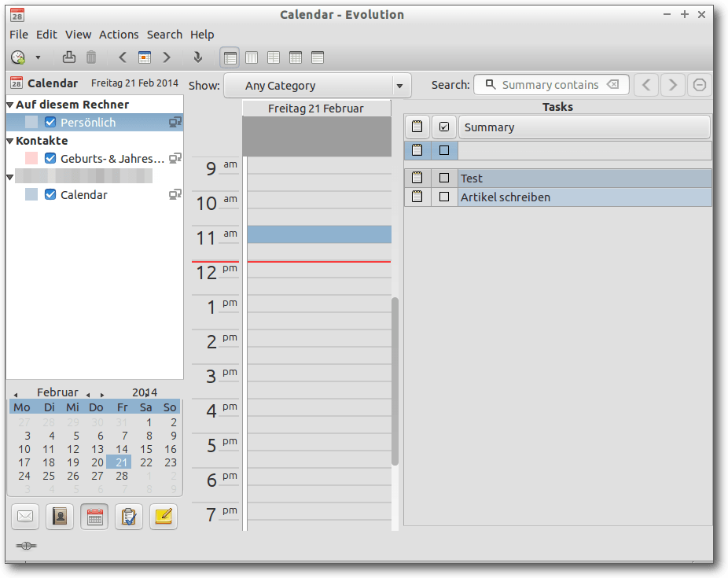Toggle complete checkbox in new task row

pyautogui.click(x=444, y=150)
